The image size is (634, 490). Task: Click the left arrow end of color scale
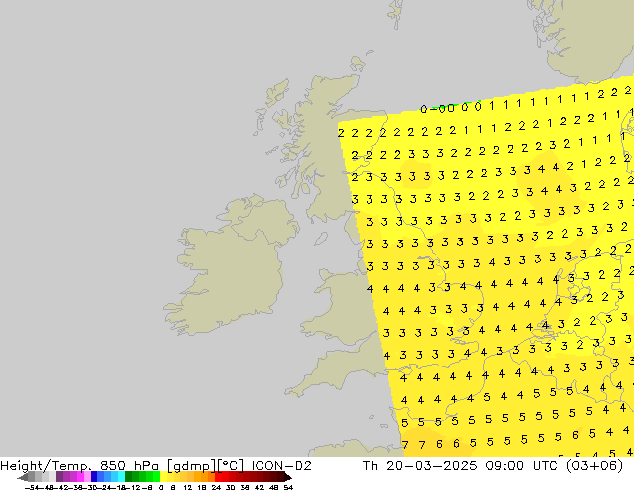(23, 477)
